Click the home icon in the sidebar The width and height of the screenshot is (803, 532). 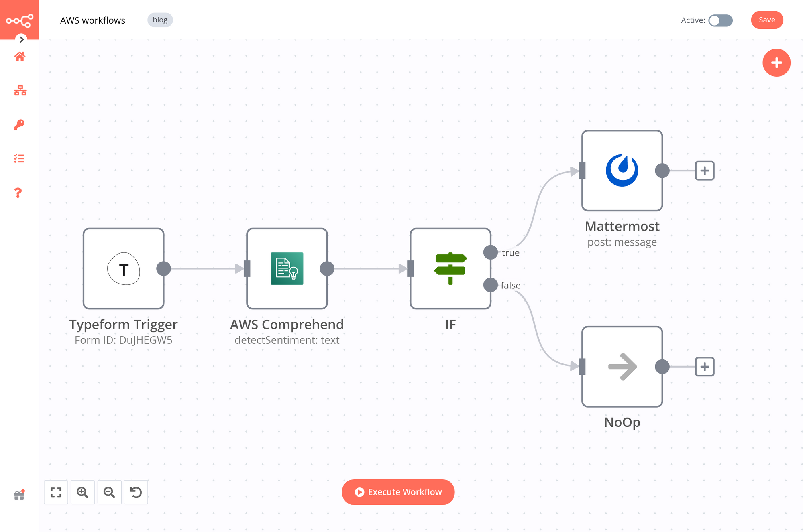(20, 57)
